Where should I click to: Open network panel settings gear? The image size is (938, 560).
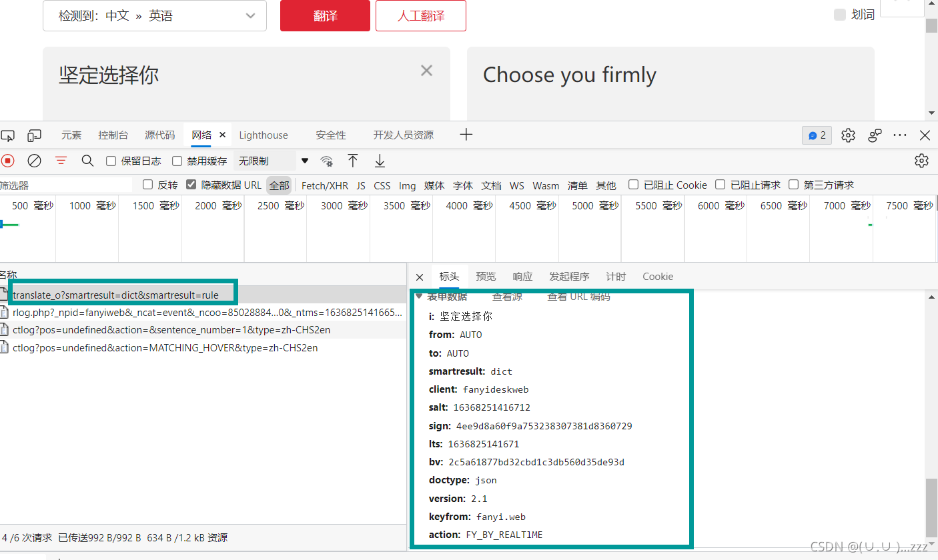tap(922, 161)
